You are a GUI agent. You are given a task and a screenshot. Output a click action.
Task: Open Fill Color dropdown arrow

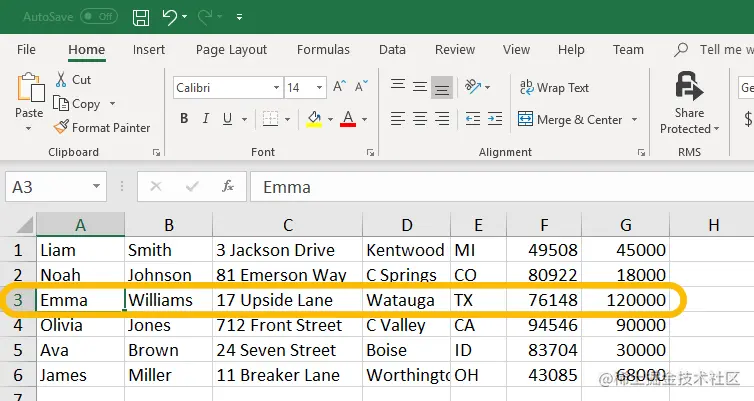point(330,119)
